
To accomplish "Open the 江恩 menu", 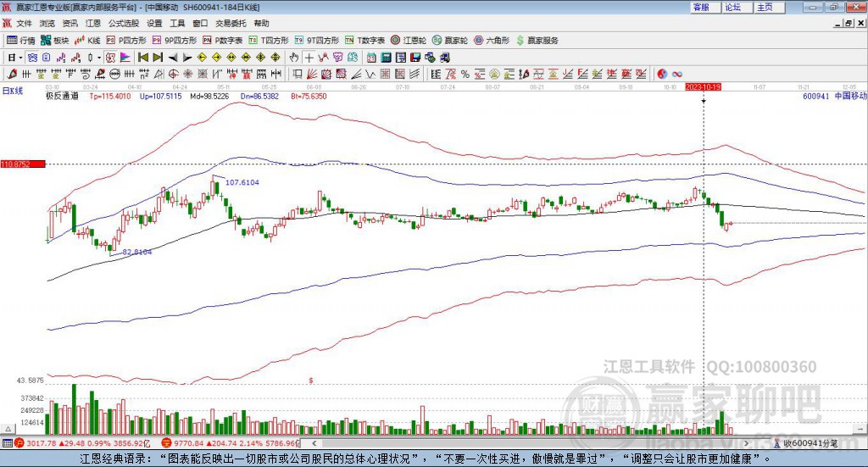I will (93, 23).
